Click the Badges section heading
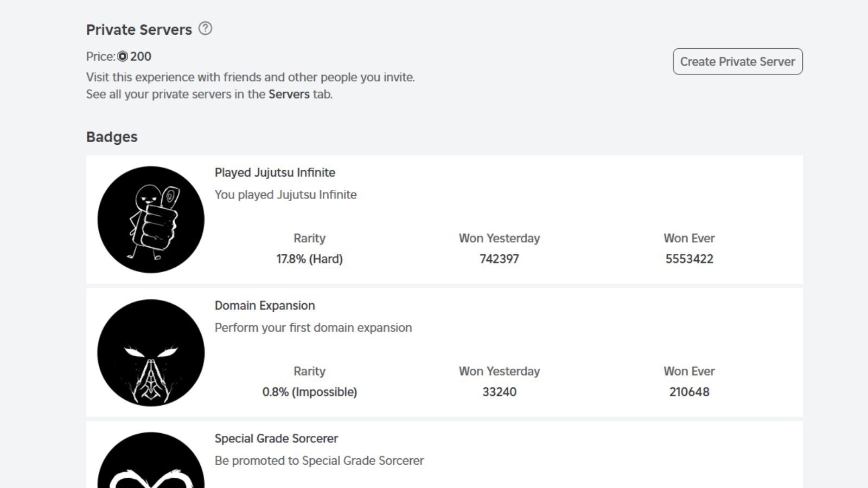 point(112,137)
